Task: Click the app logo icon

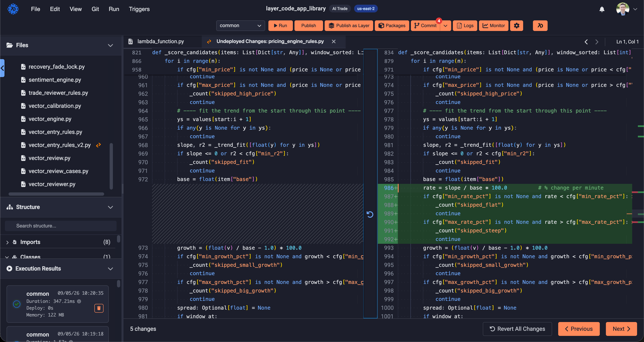Action: coord(13,9)
